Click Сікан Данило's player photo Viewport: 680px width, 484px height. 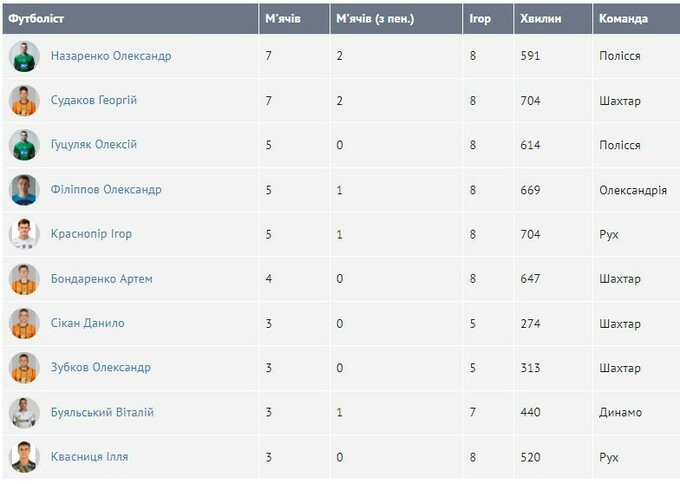24,323
